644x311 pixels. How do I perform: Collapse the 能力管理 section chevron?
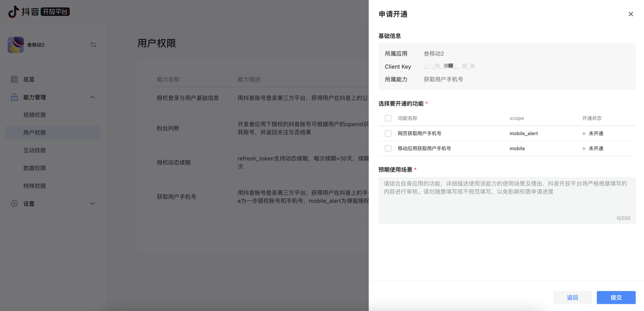click(x=93, y=97)
